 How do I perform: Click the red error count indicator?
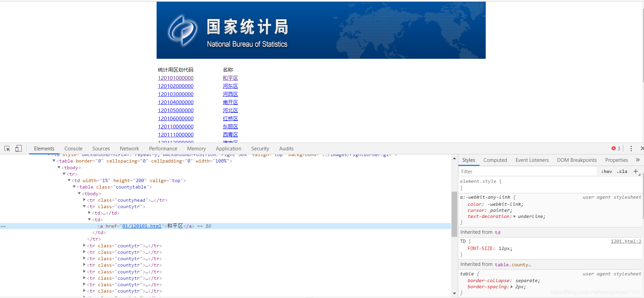[616, 149]
